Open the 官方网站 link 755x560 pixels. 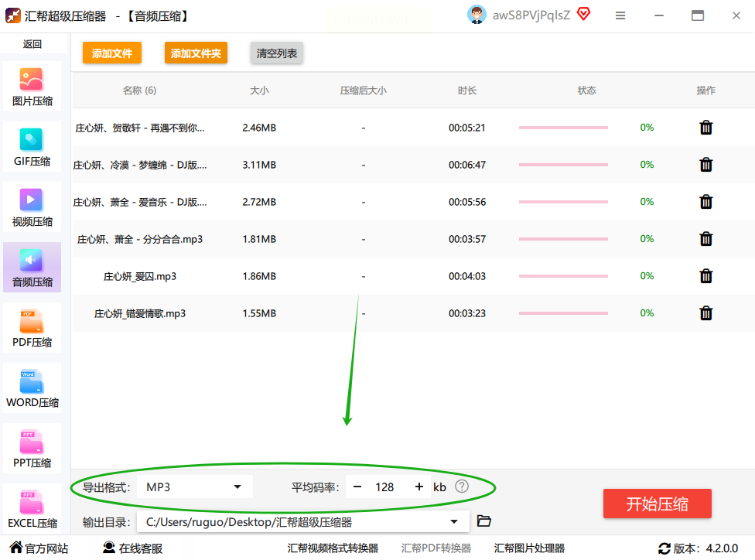pos(39,548)
